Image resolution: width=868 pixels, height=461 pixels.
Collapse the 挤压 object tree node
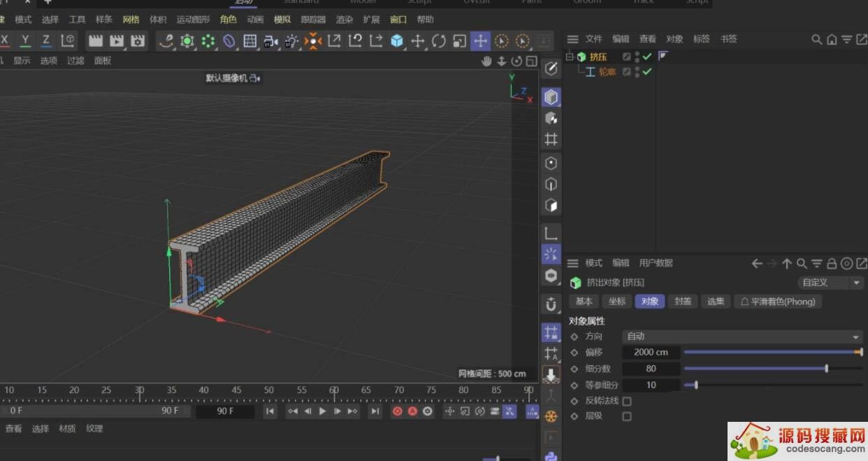click(570, 57)
